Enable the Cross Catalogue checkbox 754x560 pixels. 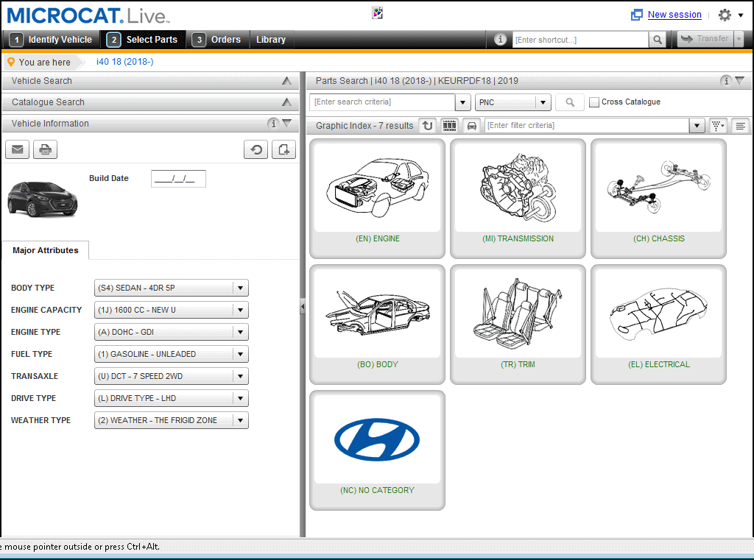pos(593,102)
